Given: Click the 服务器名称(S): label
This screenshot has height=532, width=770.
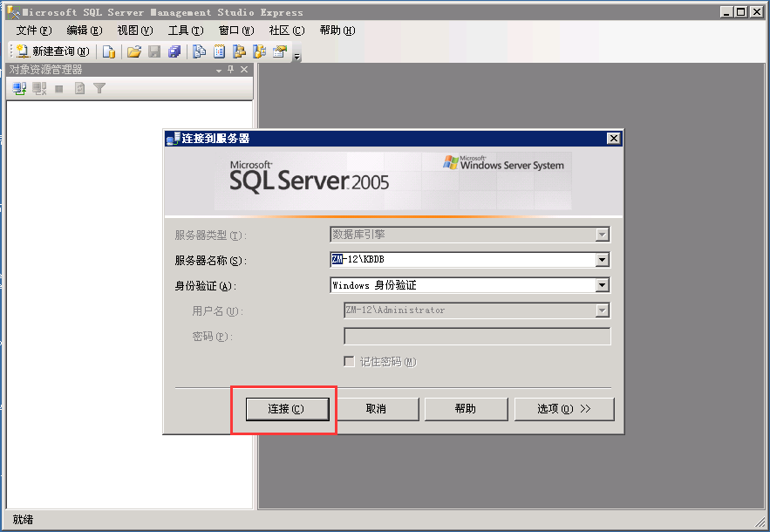Looking at the screenshot, I should pyautogui.click(x=211, y=261).
